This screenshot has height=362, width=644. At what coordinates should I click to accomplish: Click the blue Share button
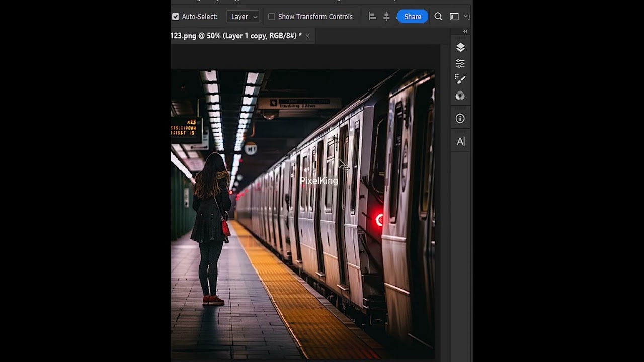tap(413, 17)
